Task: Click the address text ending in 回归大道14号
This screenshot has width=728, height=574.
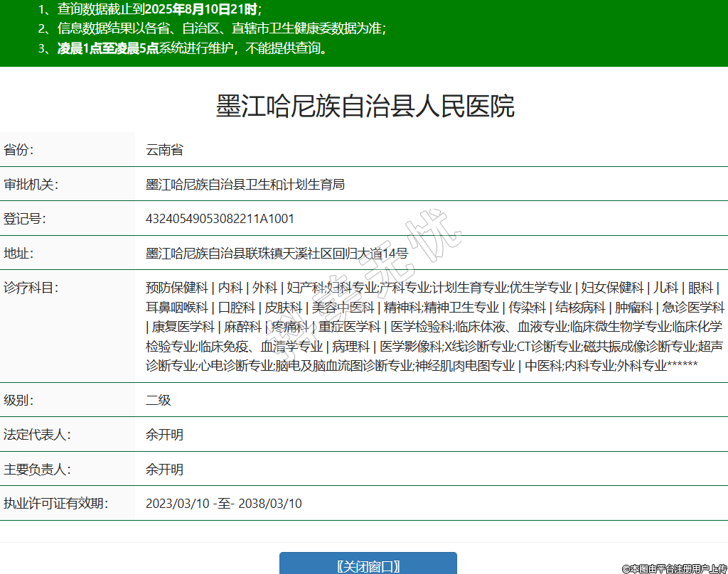Action: pyautogui.click(x=277, y=254)
